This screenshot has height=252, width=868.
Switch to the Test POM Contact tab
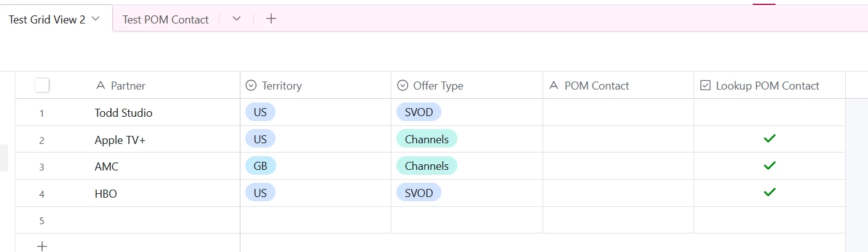[x=165, y=20]
